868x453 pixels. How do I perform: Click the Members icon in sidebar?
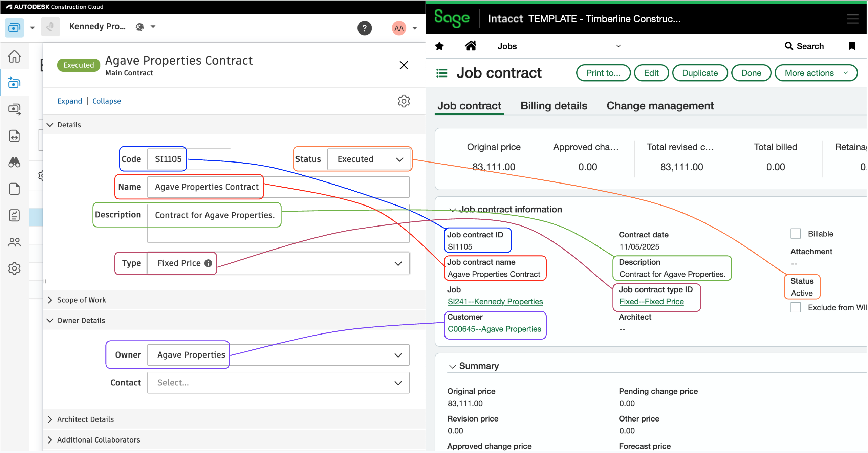pyautogui.click(x=14, y=242)
